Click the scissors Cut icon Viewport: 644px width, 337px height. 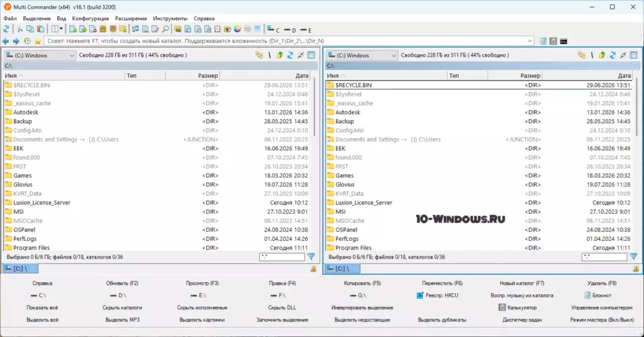19,29
